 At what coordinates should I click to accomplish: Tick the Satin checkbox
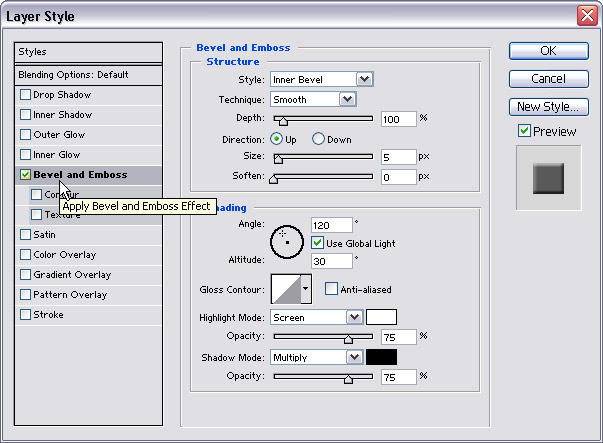tap(25, 235)
